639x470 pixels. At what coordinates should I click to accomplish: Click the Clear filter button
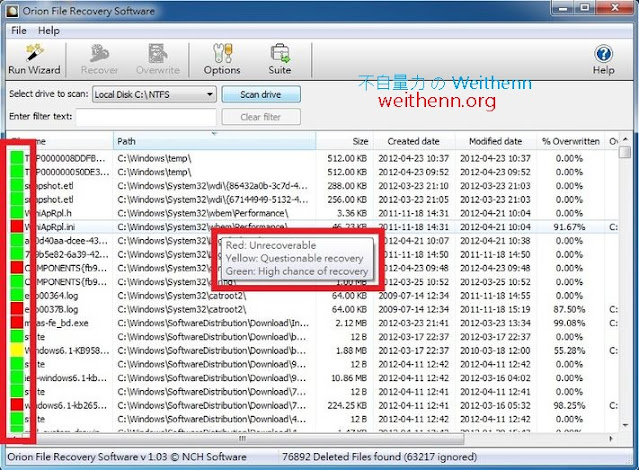(261, 117)
